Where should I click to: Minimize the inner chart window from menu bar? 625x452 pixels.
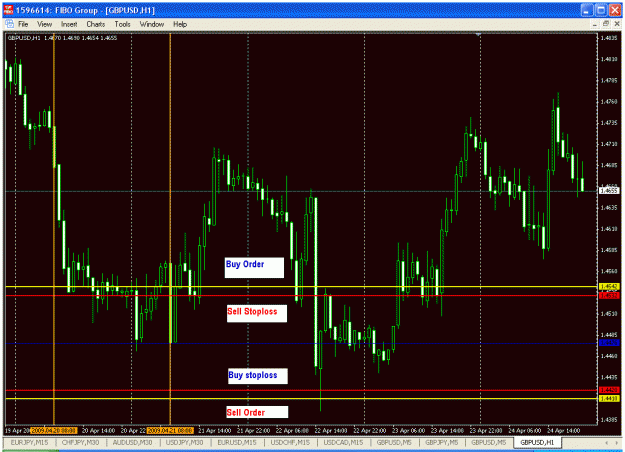(x=595, y=24)
